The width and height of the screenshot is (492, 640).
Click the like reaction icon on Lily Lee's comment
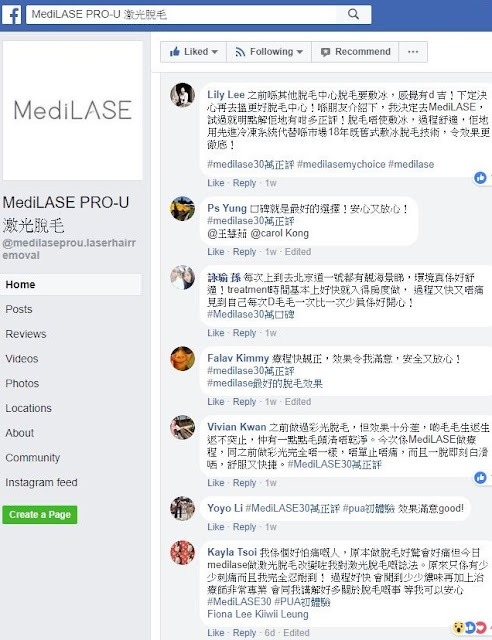480,178
